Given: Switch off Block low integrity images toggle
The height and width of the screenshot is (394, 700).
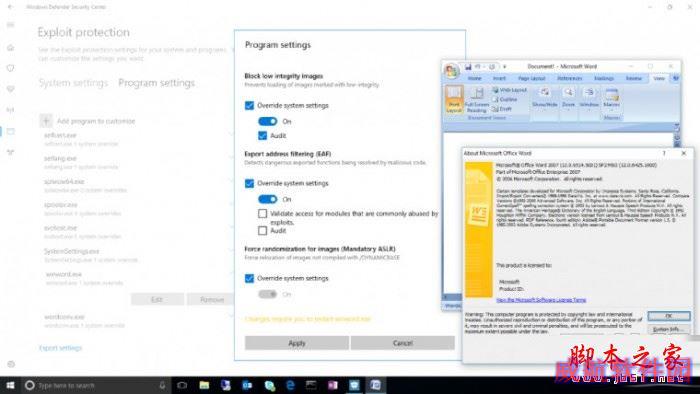Looking at the screenshot, I should (x=268, y=121).
